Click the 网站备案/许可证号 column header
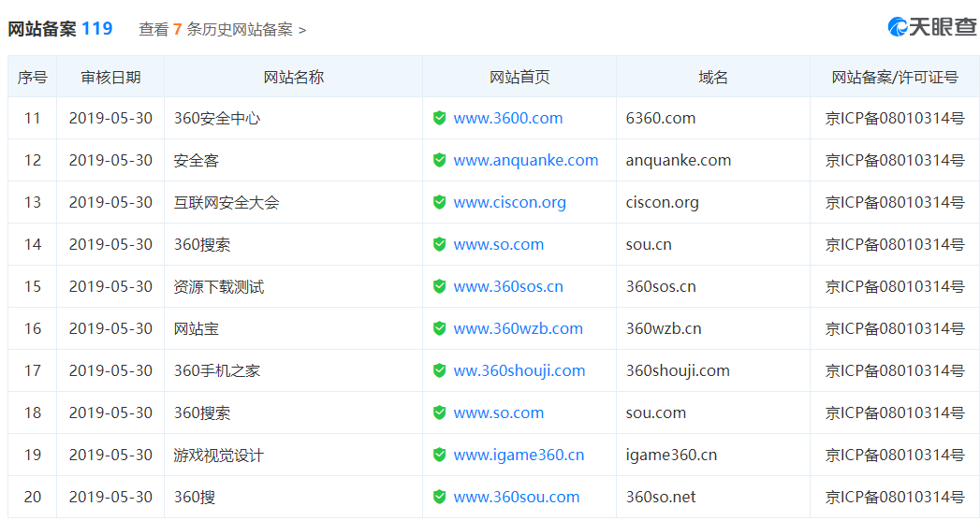This screenshot has width=980, height=521. 895,78
